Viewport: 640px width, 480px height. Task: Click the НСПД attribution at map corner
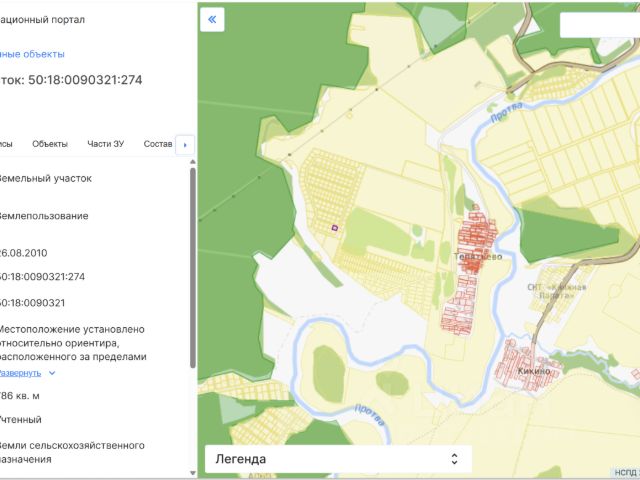pyautogui.click(x=627, y=472)
